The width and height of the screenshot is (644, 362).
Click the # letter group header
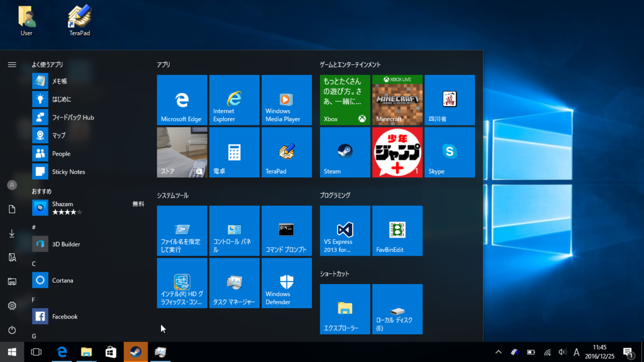click(x=34, y=227)
